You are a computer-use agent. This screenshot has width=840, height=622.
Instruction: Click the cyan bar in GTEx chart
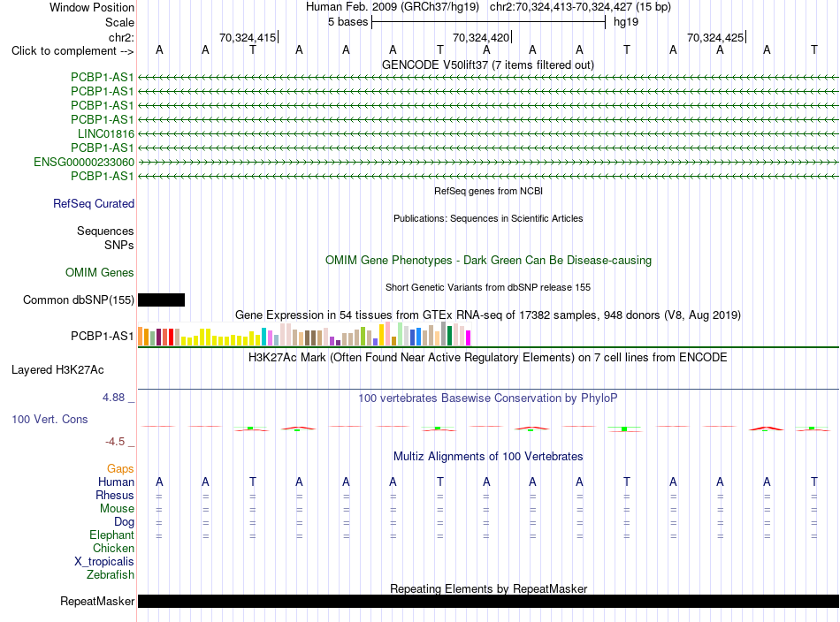(263, 337)
